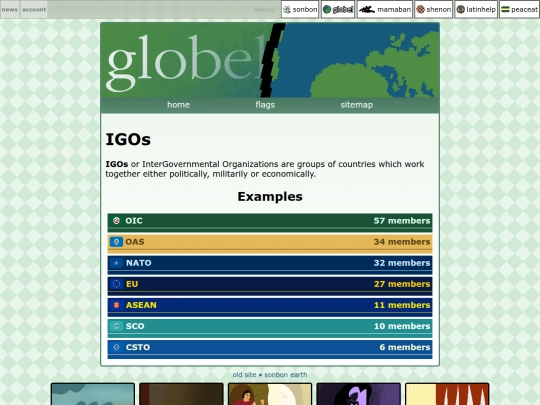Open the flags menu item

(265, 105)
